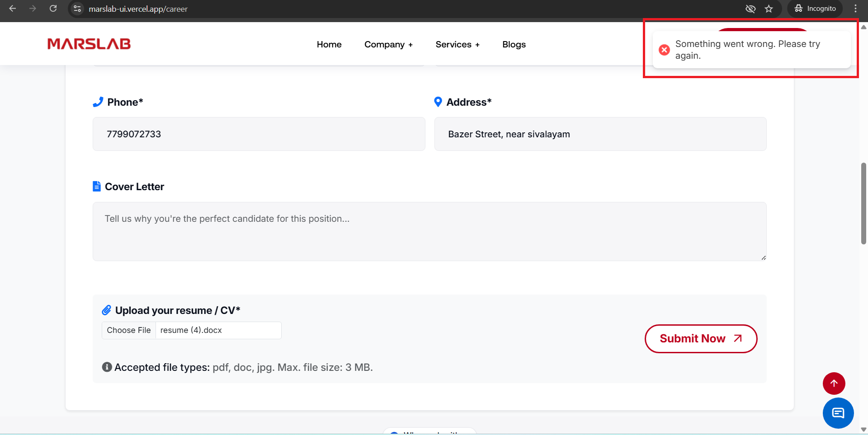The width and height of the screenshot is (868, 435).
Task: Open site information icon in address bar
Action: [x=78, y=9]
